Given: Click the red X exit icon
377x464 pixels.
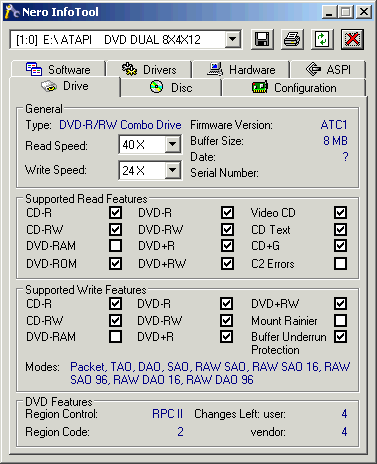Looking at the screenshot, I should pyautogui.click(x=352, y=39).
